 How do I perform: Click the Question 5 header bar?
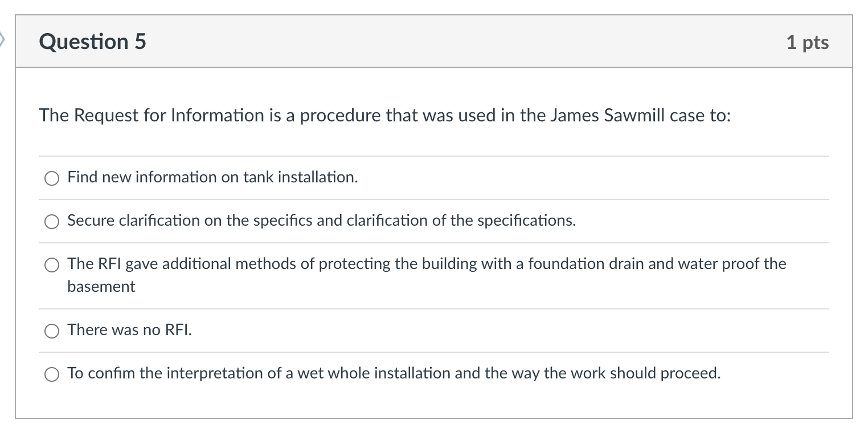click(433, 41)
